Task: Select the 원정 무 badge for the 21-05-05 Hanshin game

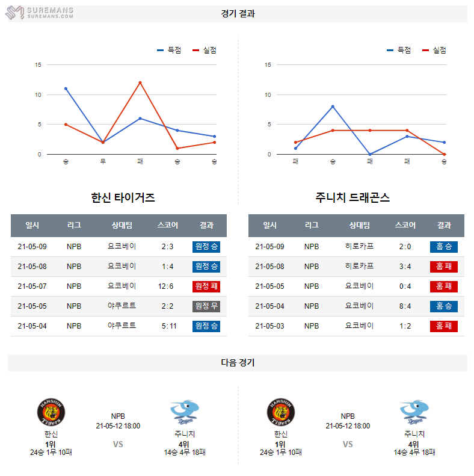Action: 206,306
